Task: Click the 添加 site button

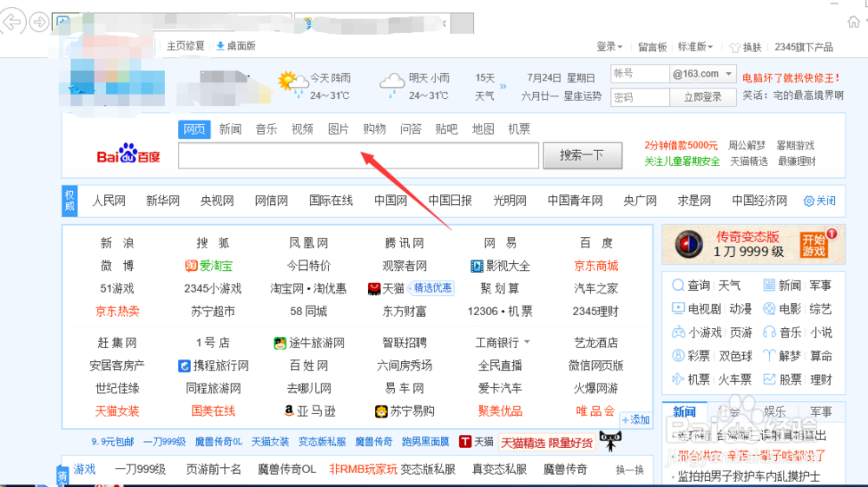Action: coord(636,419)
